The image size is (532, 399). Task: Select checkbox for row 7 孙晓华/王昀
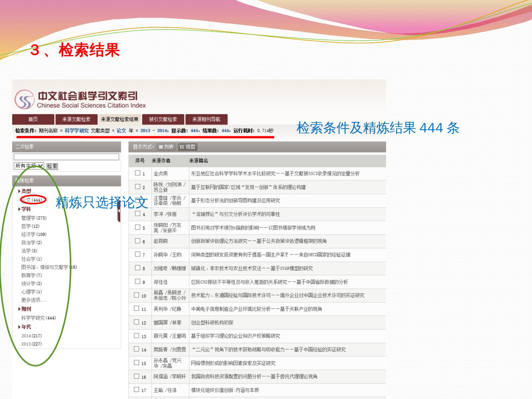138,254
